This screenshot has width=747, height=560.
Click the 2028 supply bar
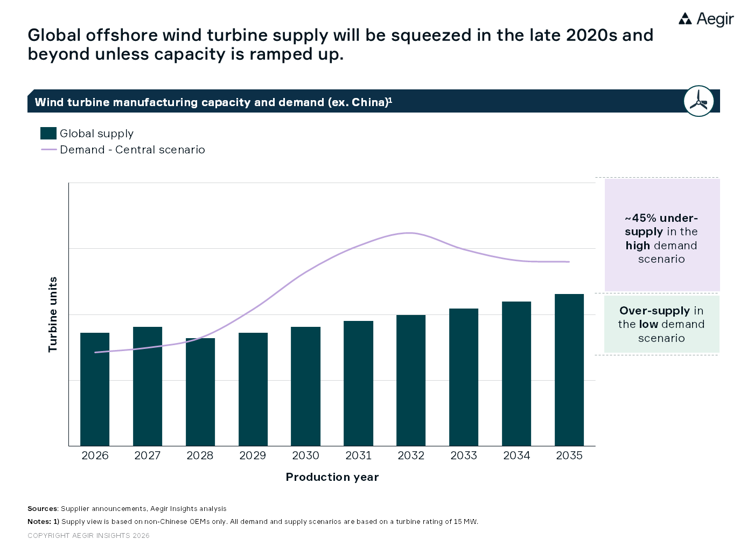tap(200, 392)
